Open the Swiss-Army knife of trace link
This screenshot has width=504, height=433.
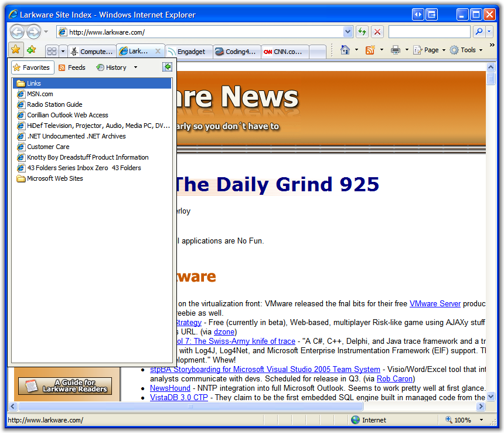tap(236, 341)
